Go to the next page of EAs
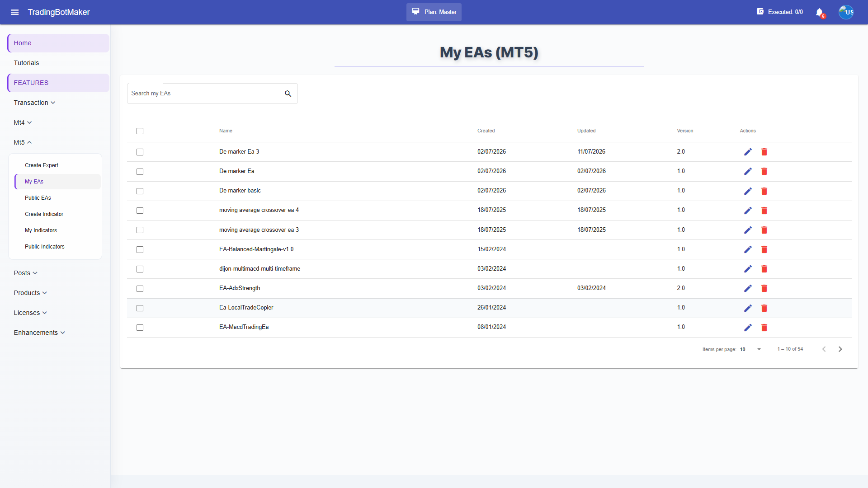Screen dimensions: 868x488 click(x=840, y=349)
